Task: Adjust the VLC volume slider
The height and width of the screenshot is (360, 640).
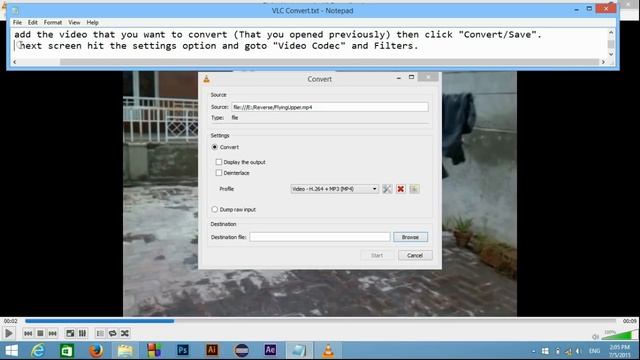Action: 618,336
